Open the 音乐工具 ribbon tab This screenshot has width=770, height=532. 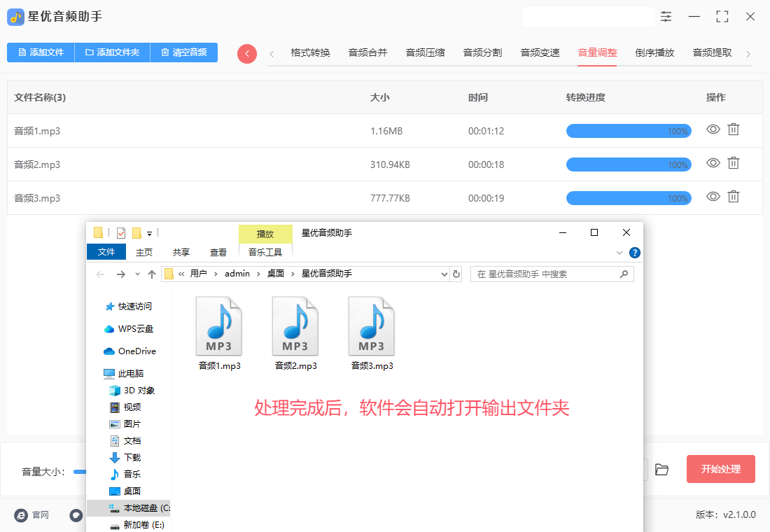(265, 252)
